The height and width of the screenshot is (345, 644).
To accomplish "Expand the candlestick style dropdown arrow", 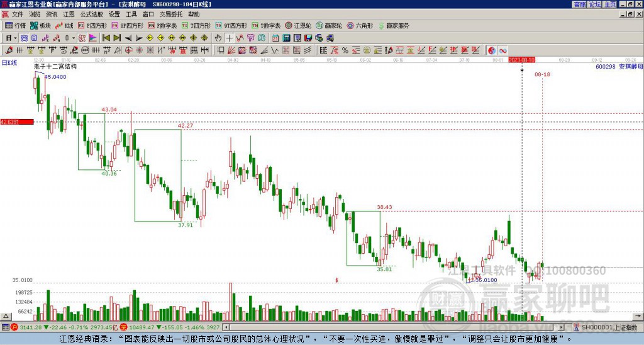I will [x=74, y=38].
